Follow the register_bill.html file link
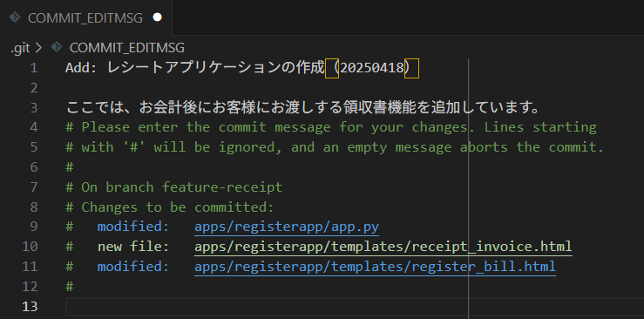The width and height of the screenshot is (644, 319). 375,267
